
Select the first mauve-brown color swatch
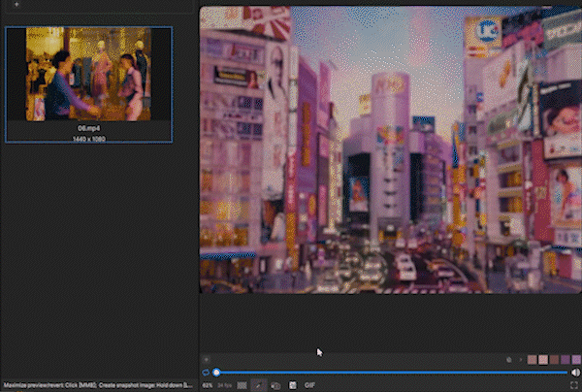pos(533,360)
